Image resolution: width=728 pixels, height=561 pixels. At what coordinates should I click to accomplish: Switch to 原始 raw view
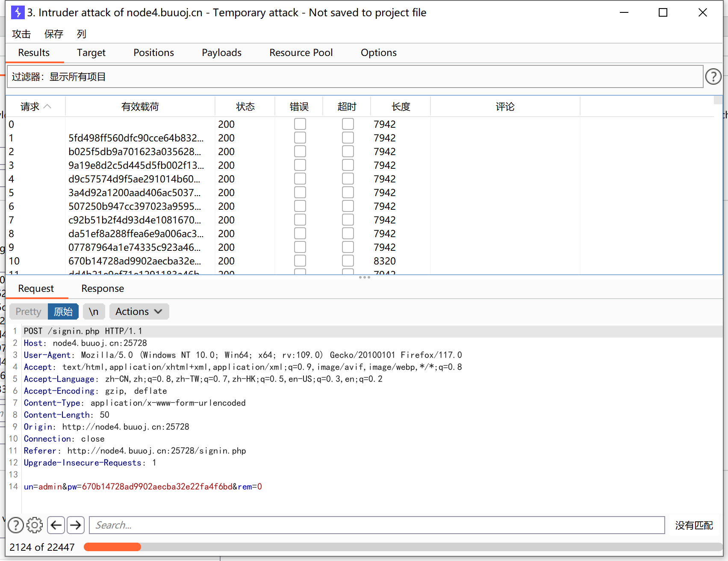[63, 311]
